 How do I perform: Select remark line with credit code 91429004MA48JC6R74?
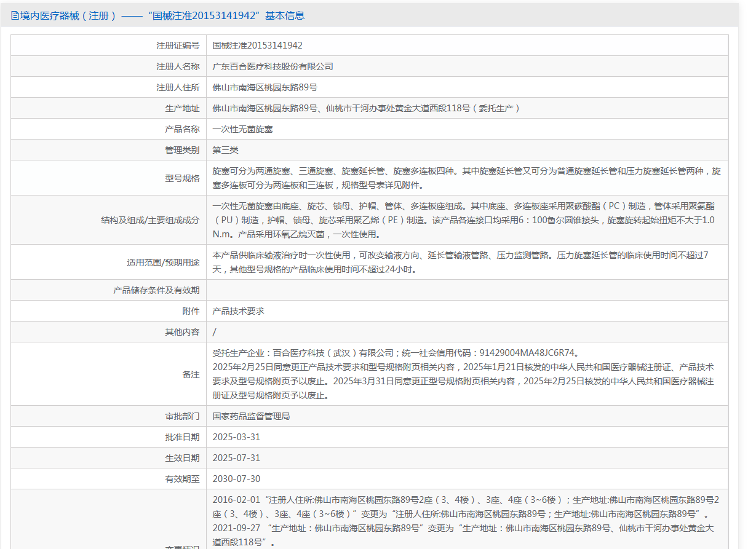click(x=396, y=353)
